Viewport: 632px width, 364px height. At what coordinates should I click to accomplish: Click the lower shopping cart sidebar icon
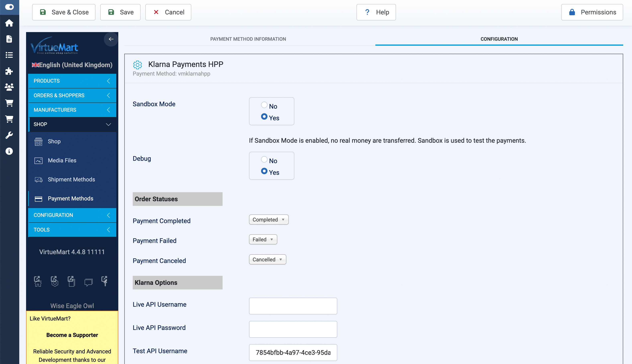click(x=9, y=119)
